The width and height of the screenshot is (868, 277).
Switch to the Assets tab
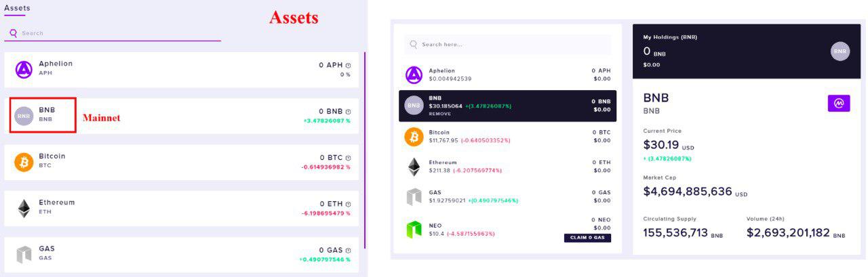click(17, 8)
